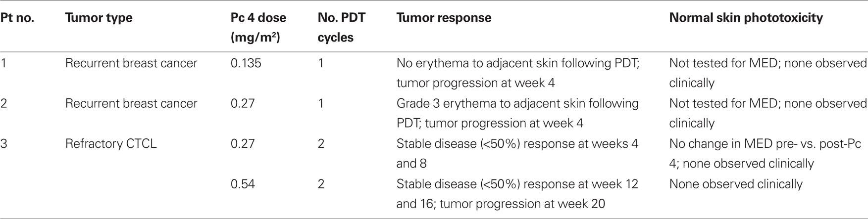Click the 'No. PDT cycles' column header
Viewport: 868px width, 219px height.
[x=341, y=28]
